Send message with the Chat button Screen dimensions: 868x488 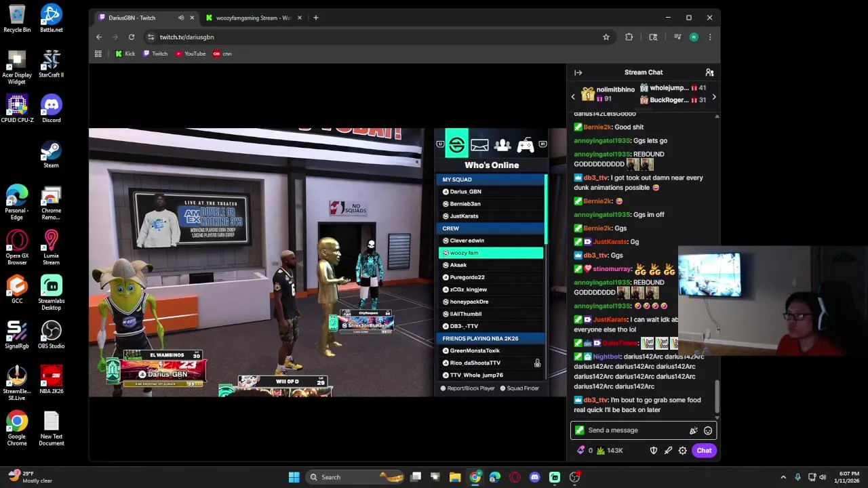click(x=704, y=451)
